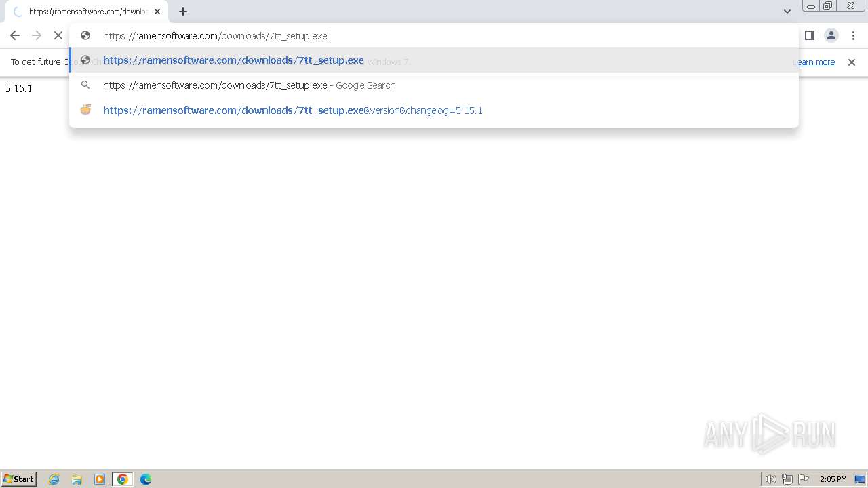Open a new tab with the plus button
868x488 pixels.
[x=183, y=12]
